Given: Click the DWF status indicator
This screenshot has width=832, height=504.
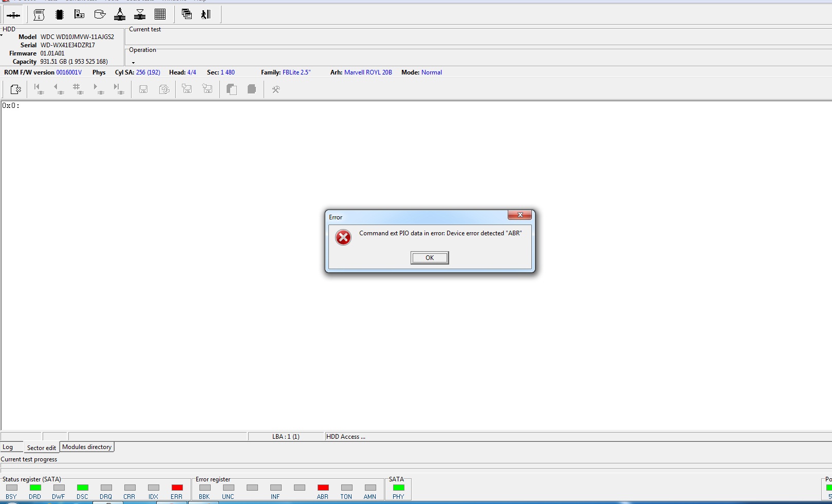Looking at the screenshot, I should tap(59, 488).
